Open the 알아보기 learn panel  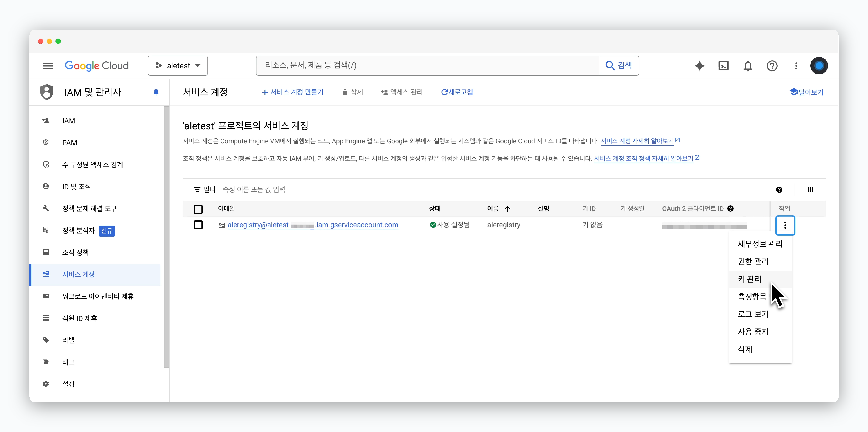coord(806,92)
